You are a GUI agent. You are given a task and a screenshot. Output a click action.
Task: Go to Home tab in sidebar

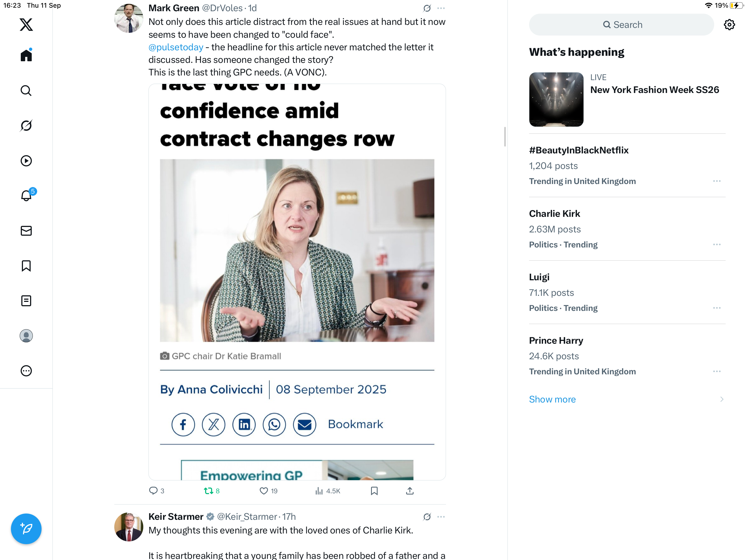(26, 56)
